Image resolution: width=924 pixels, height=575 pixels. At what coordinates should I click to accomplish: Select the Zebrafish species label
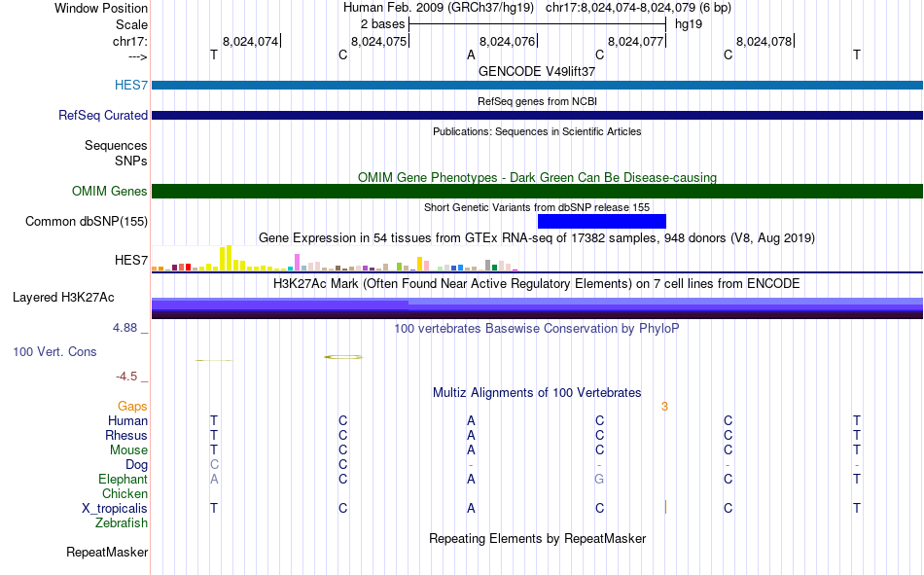click(122, 522)
